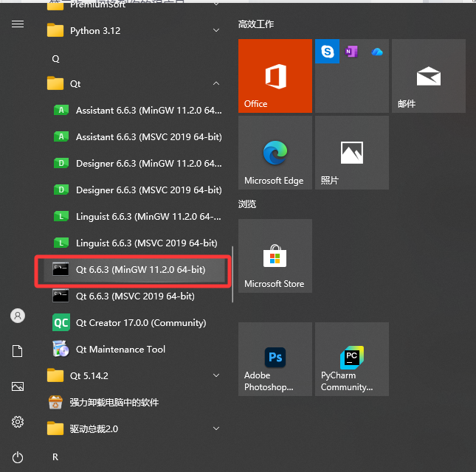Open Pictures from the sidebar icon
Image resolution: width=476 pixels, height=472 pixels.
tap(18, 386)
